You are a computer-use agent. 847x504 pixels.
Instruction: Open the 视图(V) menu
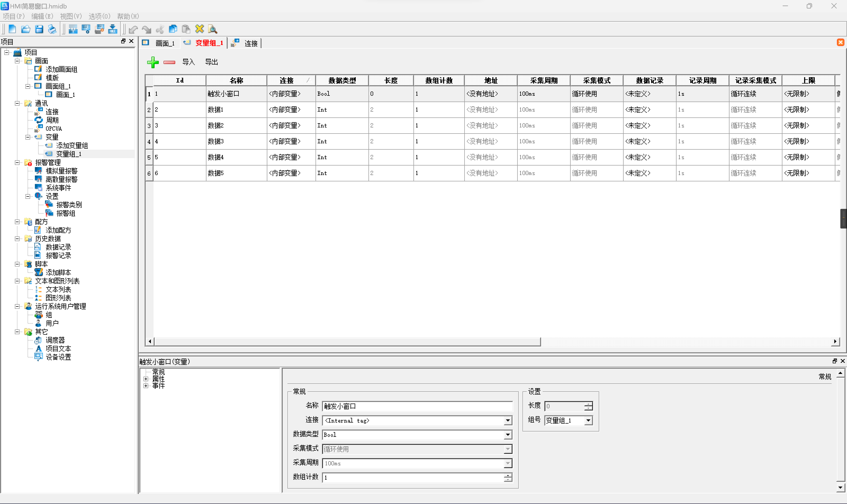[x=71, y=16]
